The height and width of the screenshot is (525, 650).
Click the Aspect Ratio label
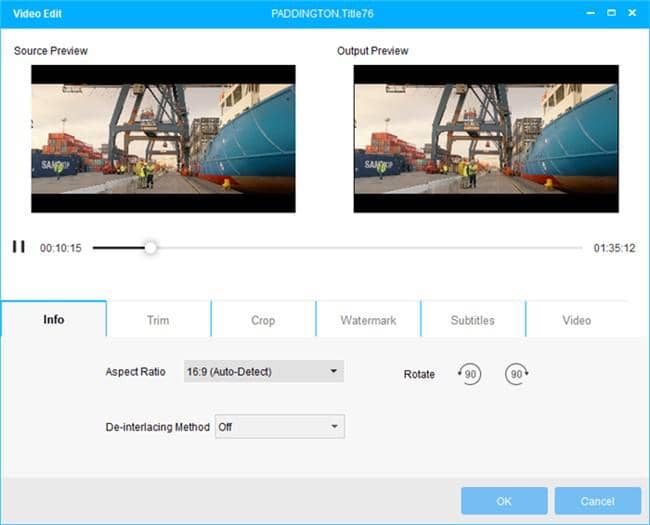click(x=135, y=372)
